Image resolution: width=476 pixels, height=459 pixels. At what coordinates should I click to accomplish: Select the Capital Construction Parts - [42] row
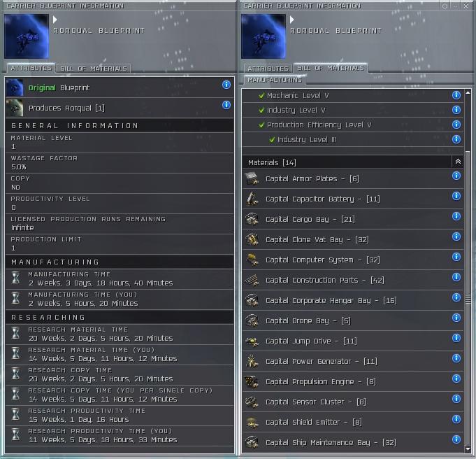coord(353,280)
